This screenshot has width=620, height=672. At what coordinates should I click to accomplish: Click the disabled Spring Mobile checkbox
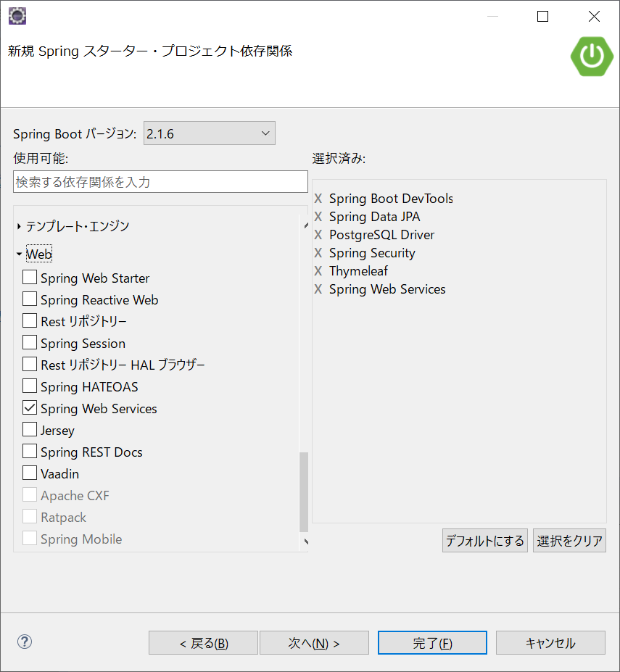click(30, 539)
